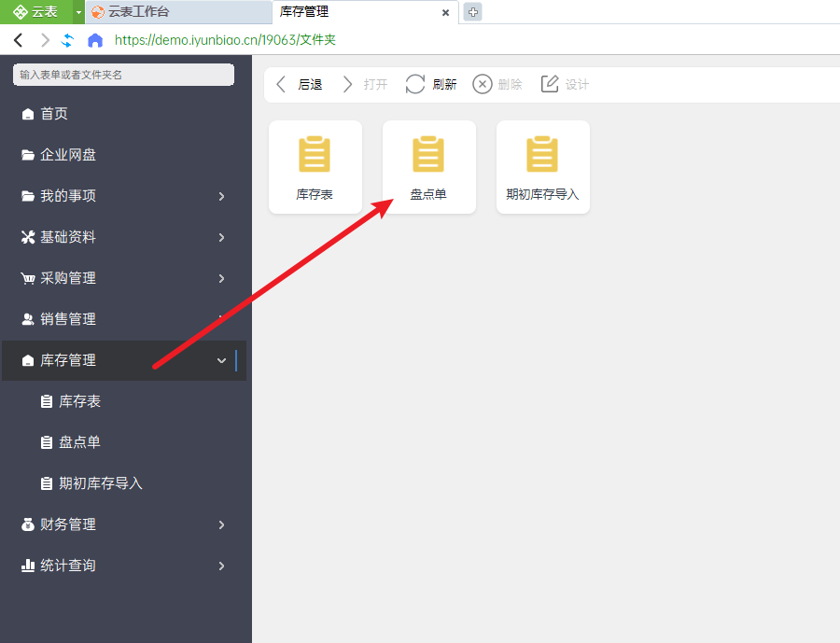Click folder icon beside 我的事项
This screenshot has height=643, width=840.
28,196
